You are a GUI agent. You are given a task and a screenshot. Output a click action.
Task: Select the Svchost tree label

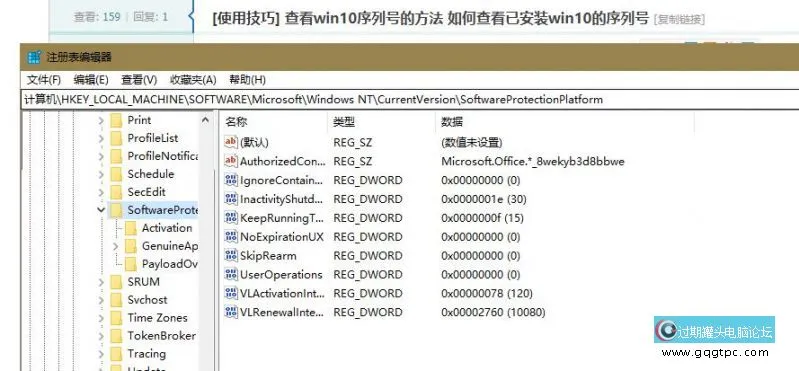point(147,300)
